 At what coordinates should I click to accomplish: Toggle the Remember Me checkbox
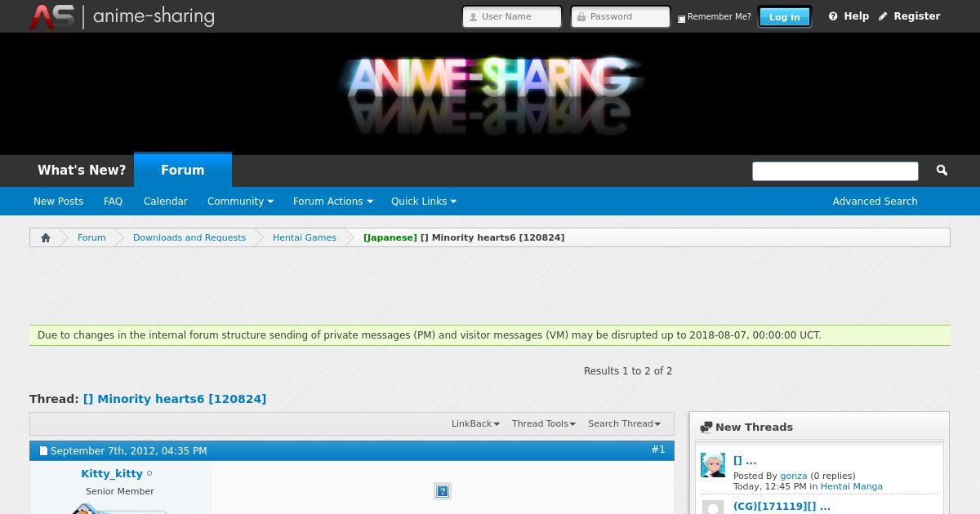point(682,19)
